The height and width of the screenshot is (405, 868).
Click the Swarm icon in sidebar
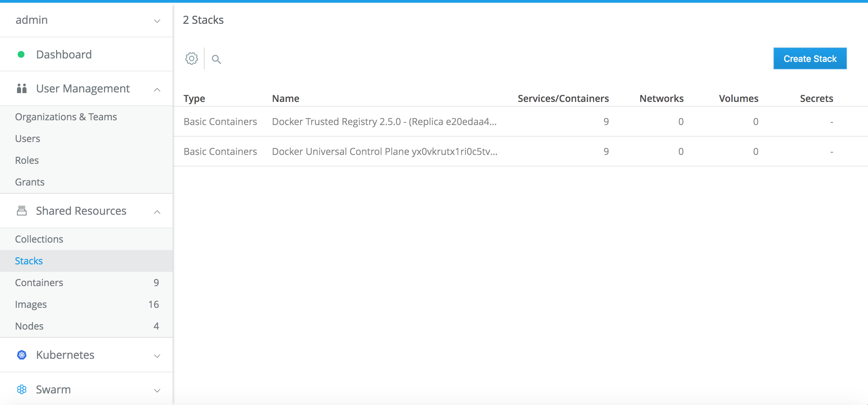coord(22,389)
